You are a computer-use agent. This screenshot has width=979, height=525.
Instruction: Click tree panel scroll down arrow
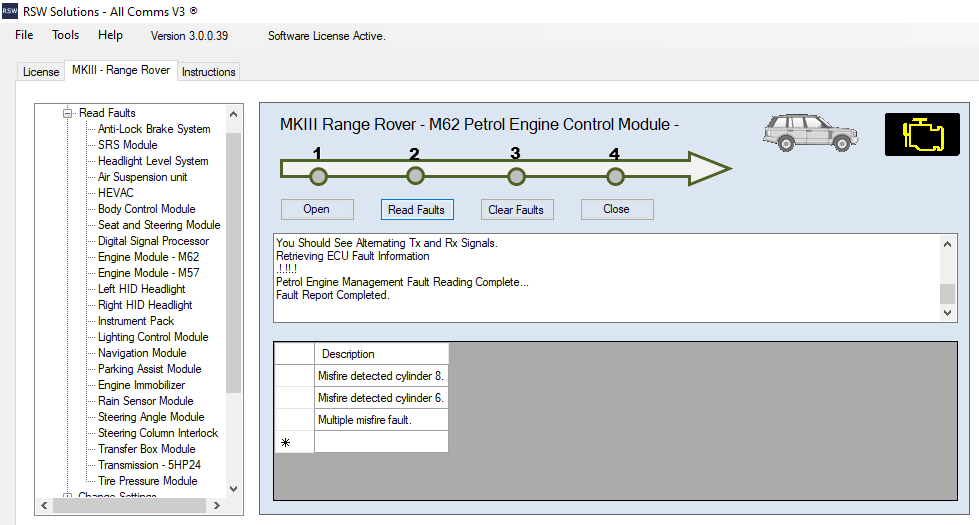pyautogui.click(x=234, y=489)
